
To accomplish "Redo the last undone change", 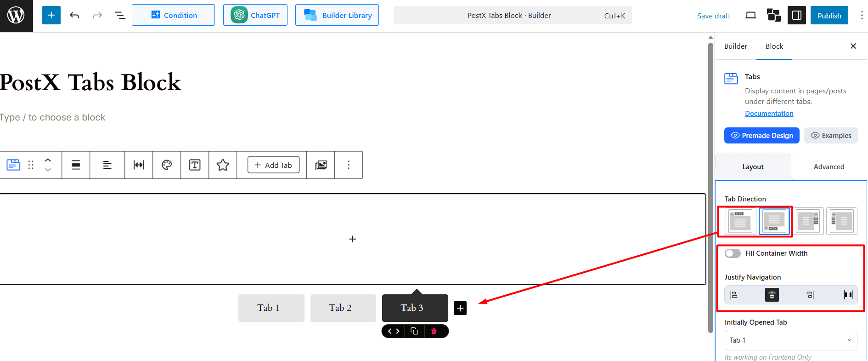I will point(97,15).
